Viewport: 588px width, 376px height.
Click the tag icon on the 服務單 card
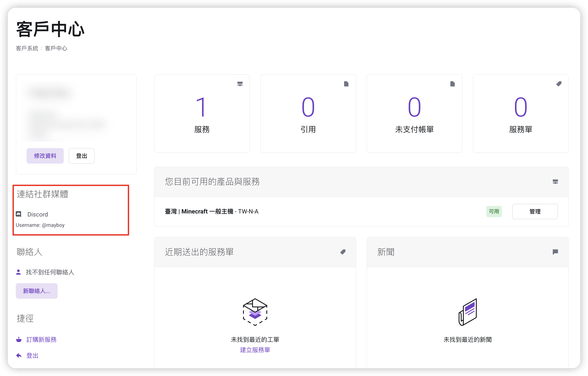tap(559, 84)
